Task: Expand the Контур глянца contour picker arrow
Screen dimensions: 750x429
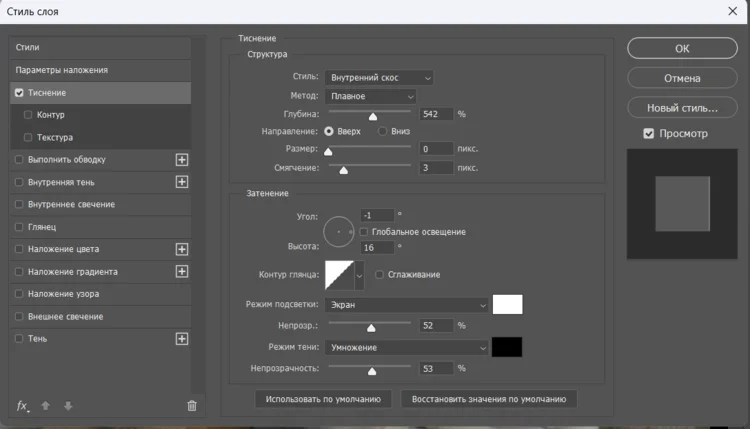Action: (359, 275)
